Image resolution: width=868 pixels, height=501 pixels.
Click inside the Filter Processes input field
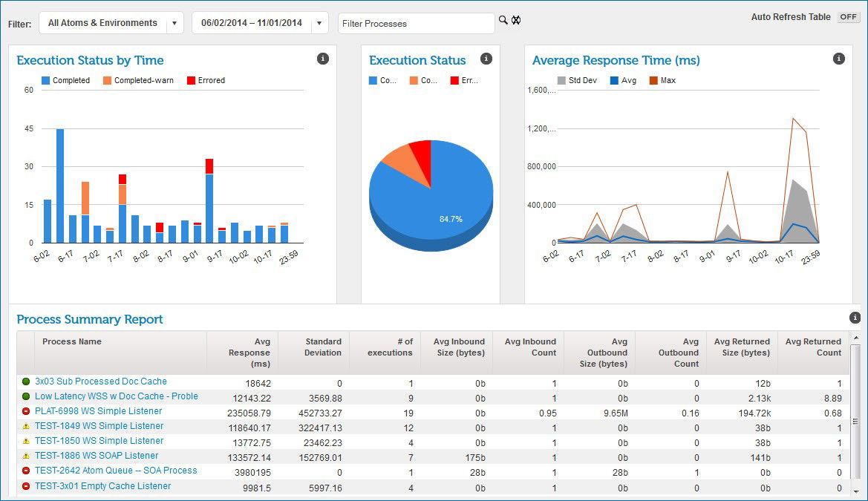point(416,23)
